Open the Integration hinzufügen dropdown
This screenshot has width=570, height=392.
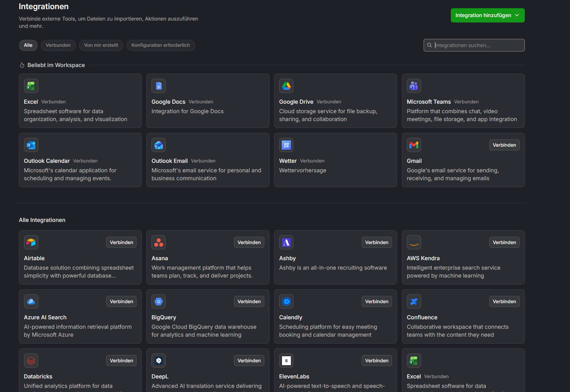click(487, 15)
